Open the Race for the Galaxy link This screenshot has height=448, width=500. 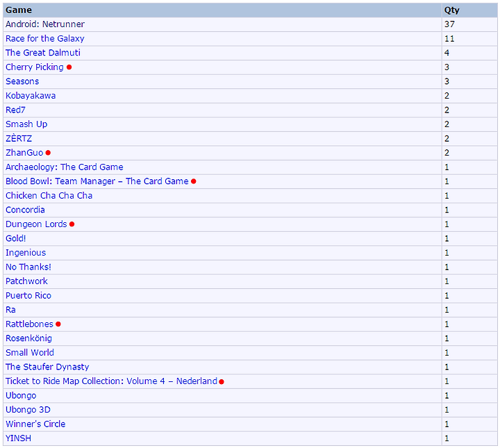45,39
